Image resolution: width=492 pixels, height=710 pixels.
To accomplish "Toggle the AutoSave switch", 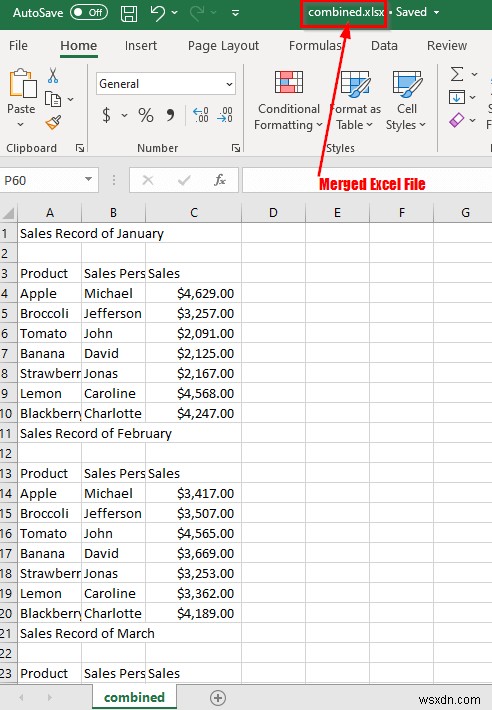I will pyautogui.click(x=89, y=12).
